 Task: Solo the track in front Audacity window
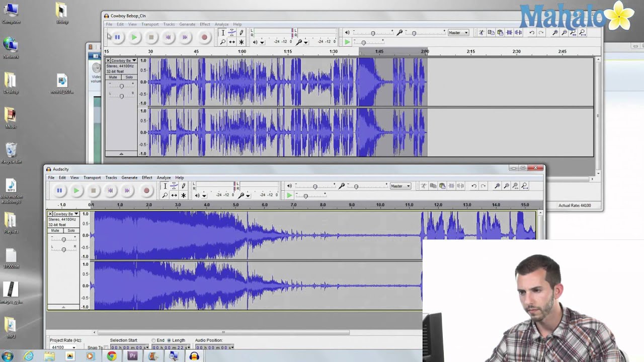(71, 231)
